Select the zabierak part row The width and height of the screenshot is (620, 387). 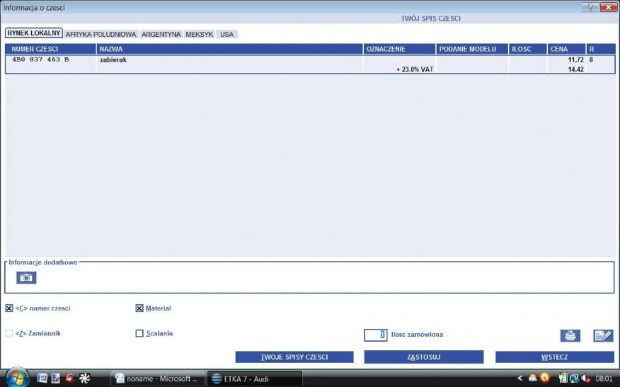pos(310,64)
